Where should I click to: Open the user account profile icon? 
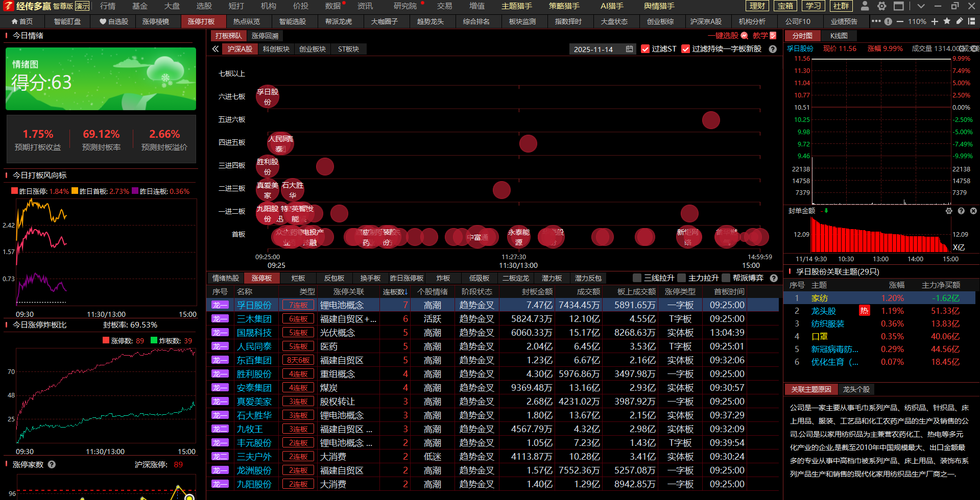click(x=865, y=6)
